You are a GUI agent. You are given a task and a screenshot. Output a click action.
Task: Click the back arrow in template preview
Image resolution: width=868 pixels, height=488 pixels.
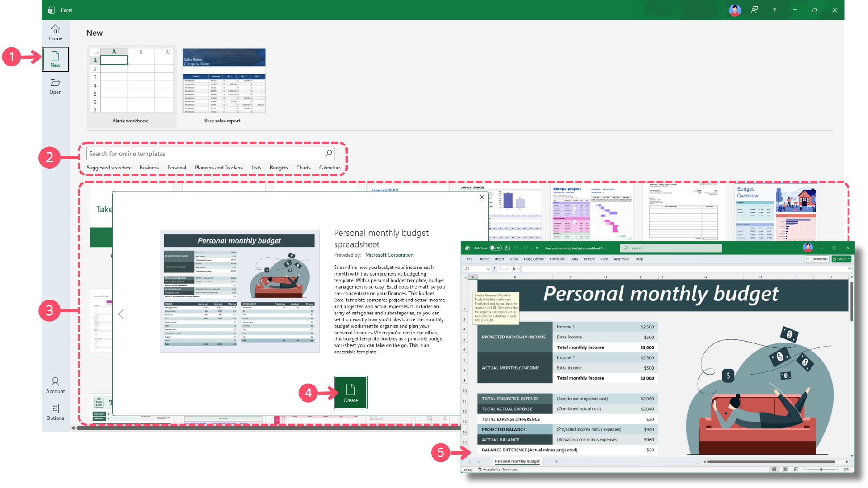pyautogui.click(x=124, y=314)
